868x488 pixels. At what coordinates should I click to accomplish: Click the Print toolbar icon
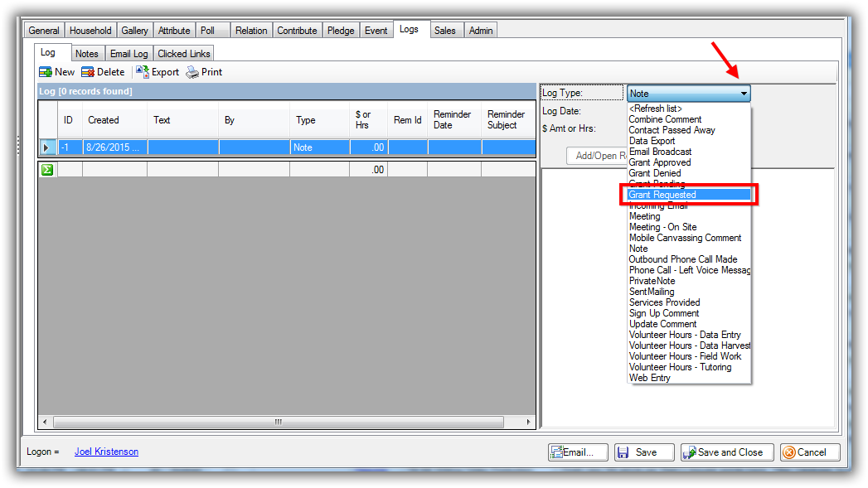pos(192,72)
